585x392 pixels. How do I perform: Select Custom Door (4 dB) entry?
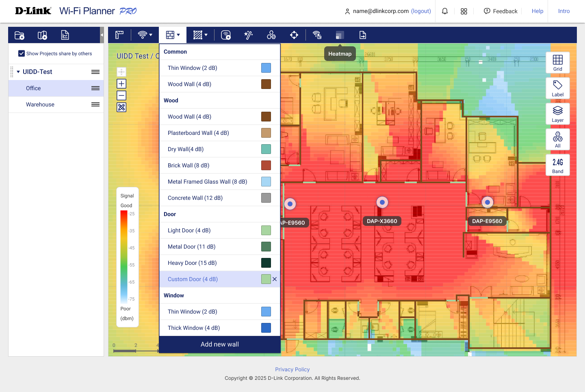click(220, 279)
